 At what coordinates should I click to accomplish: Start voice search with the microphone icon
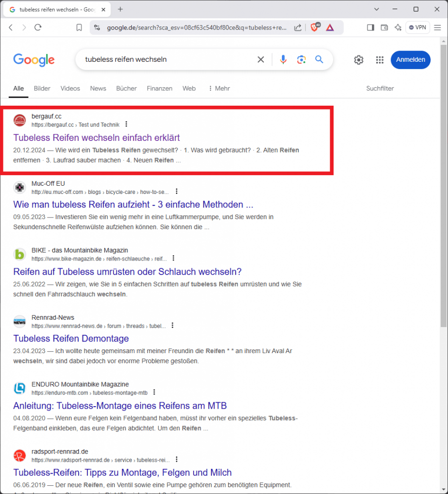(283, 59)
